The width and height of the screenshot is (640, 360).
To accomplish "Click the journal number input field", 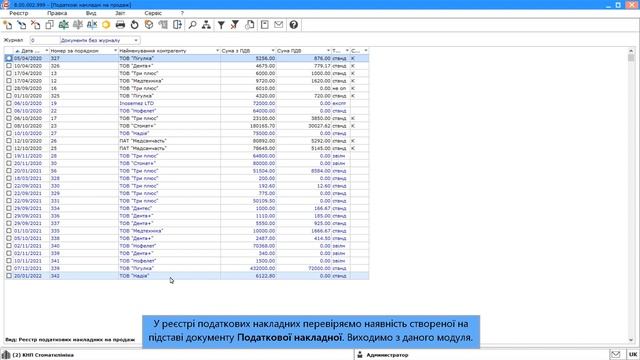I will click(45, 40).
